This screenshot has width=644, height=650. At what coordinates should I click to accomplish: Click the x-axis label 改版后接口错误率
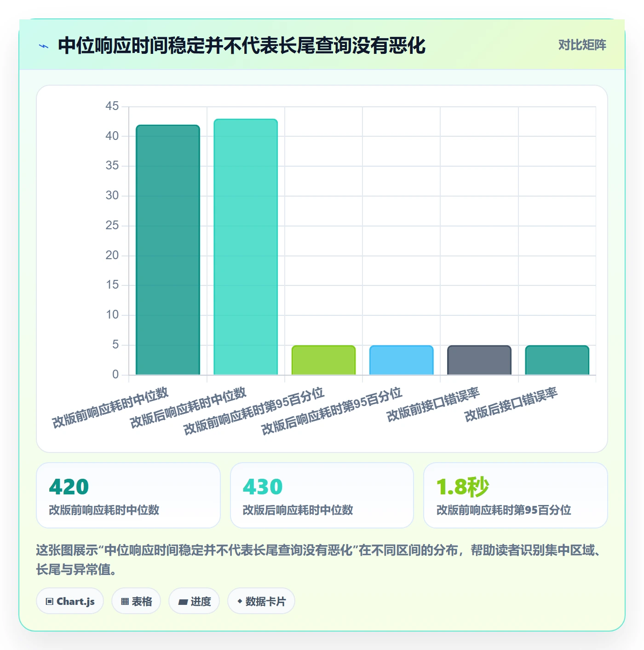coord(511,405)
